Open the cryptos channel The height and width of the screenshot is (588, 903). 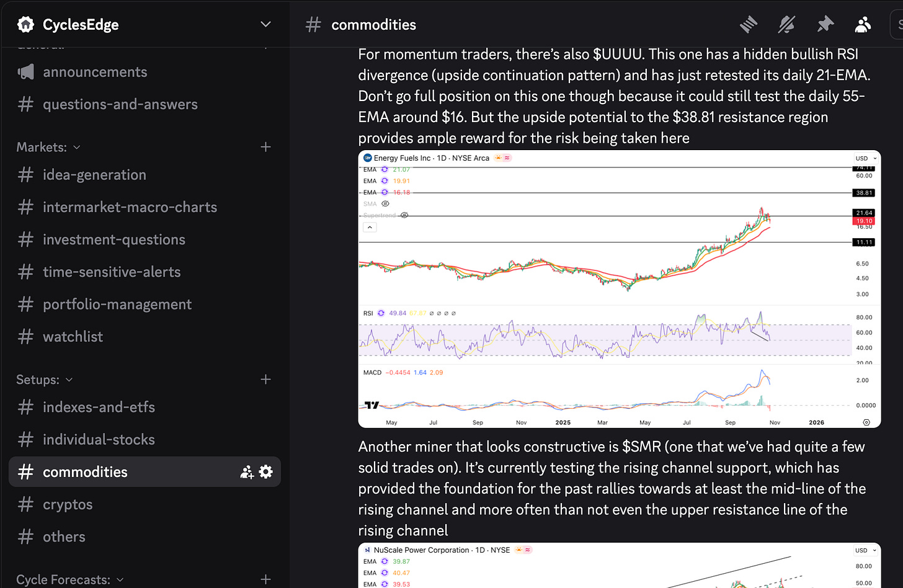(145, 504)
